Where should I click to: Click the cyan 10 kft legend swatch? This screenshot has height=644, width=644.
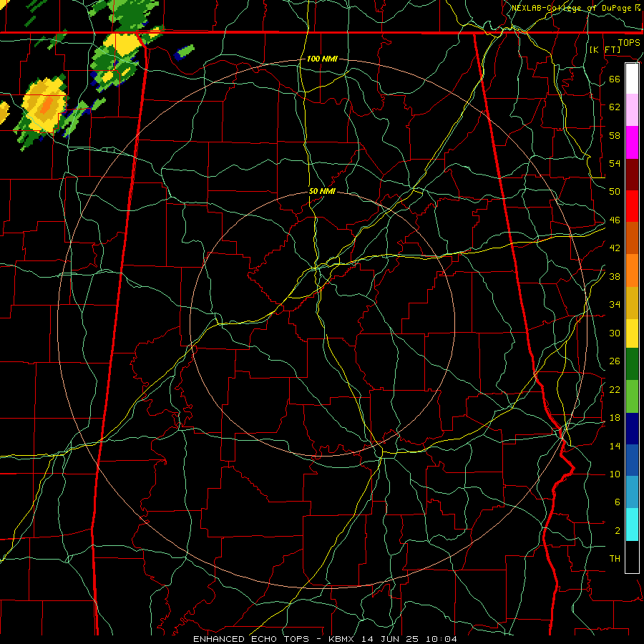pos(632,525)
